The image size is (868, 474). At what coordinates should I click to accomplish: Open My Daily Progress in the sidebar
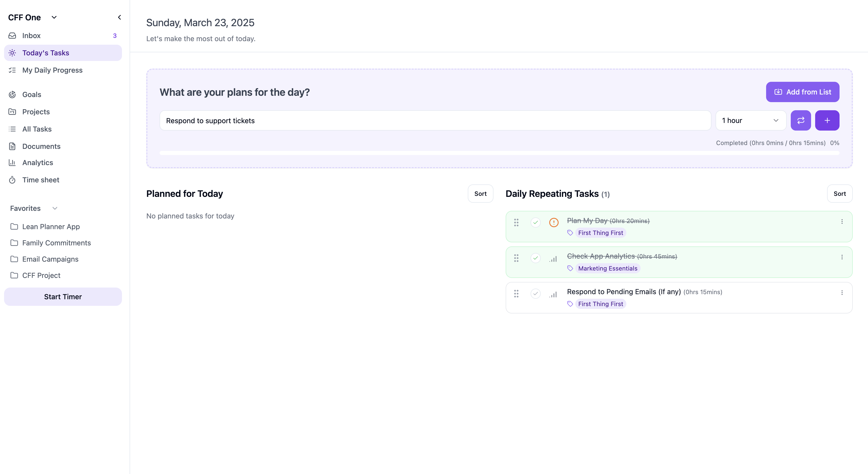tap(52, 70)
